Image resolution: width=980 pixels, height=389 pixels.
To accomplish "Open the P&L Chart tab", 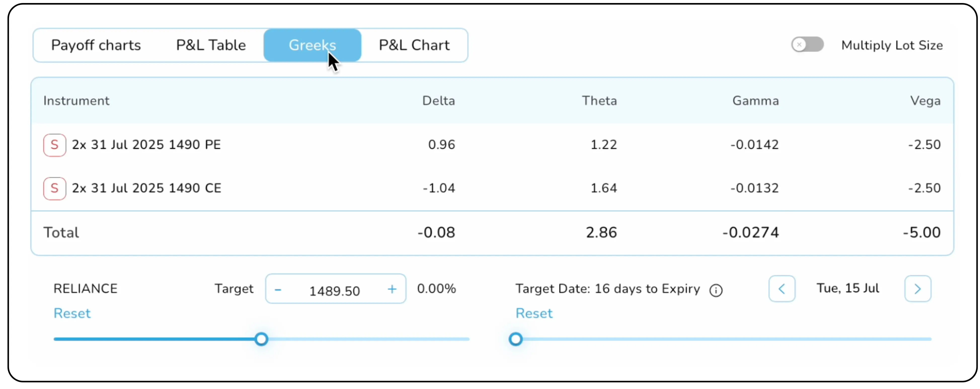I will (x=414, y=45).
